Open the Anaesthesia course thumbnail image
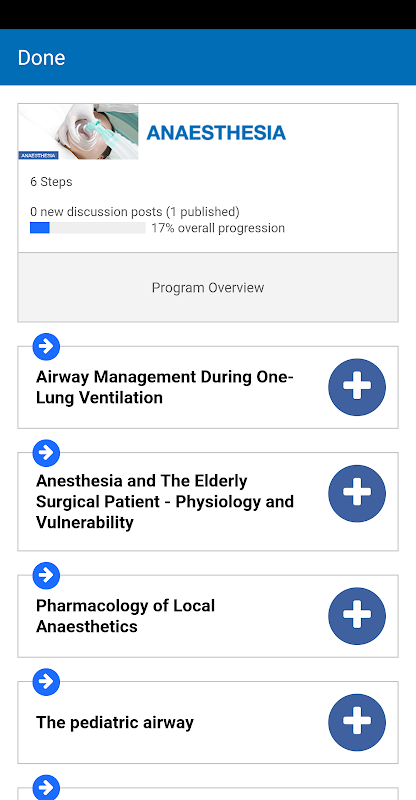Image resolution: width=416 pixels, height=800 pixels. click(78, 132)
